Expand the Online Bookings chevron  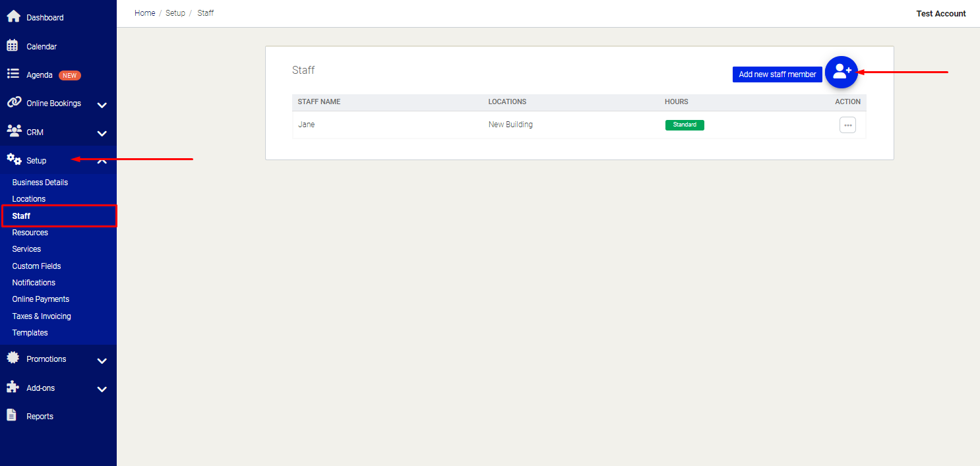[102, 105]
